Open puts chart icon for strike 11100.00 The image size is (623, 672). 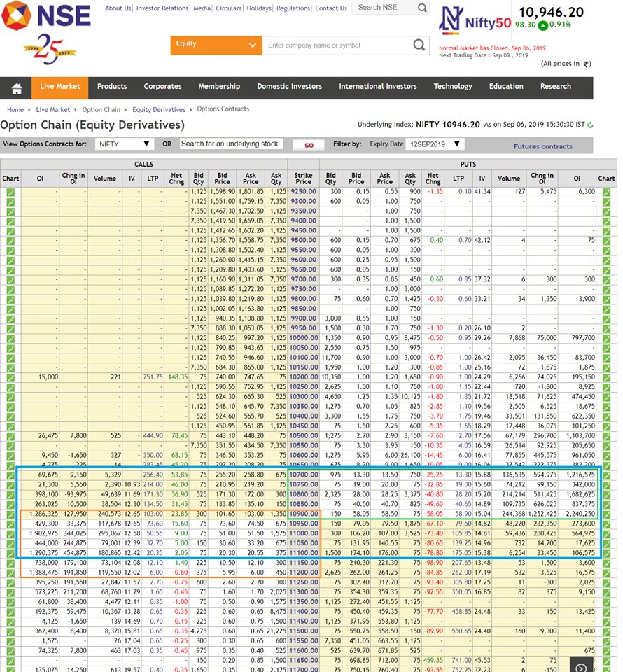coord(606,553)
